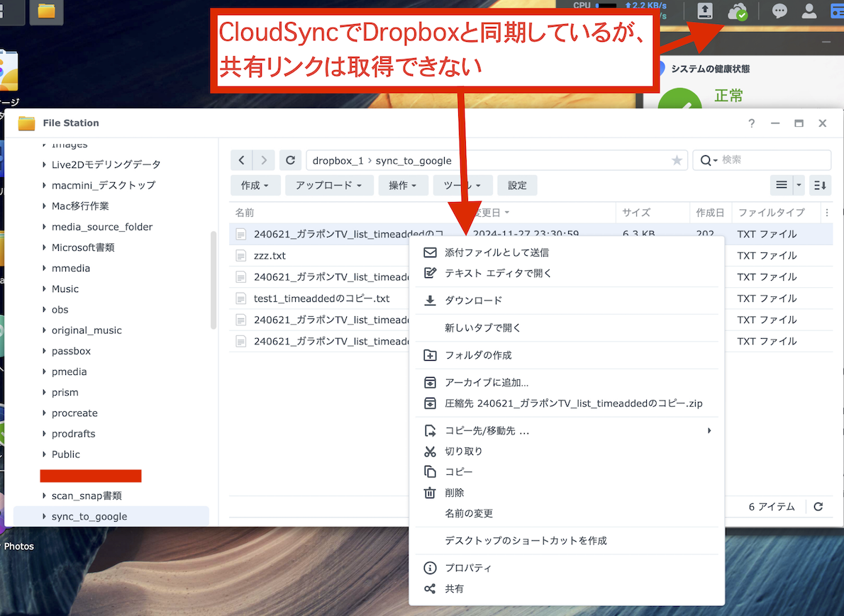
Task: Click the refresh folder icon button
Action: pyautogui.click(x=290, y=160)
